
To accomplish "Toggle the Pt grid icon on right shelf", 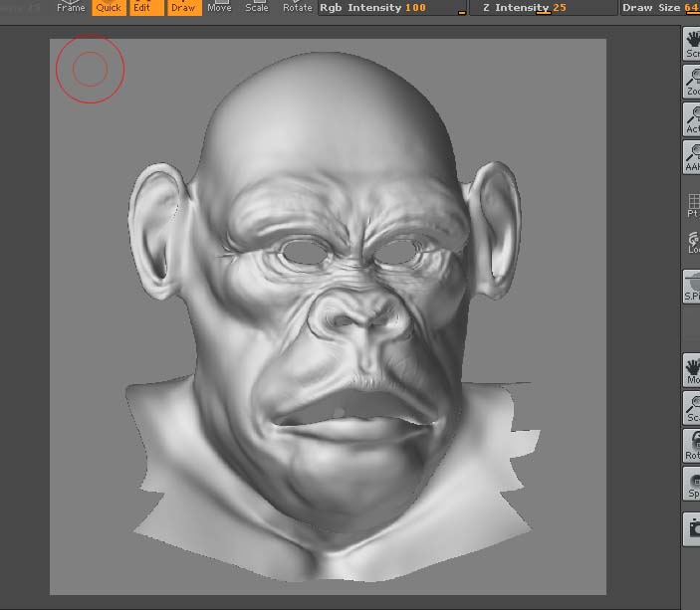I will click(x=692, y=206).
